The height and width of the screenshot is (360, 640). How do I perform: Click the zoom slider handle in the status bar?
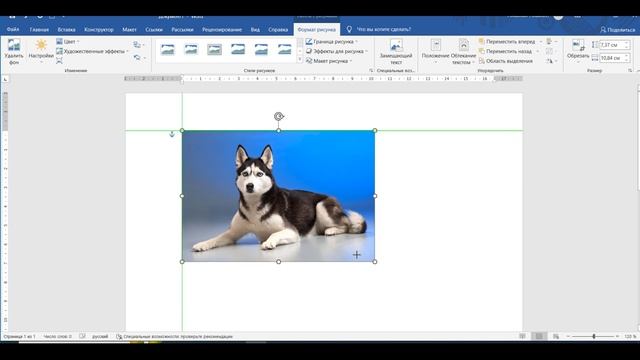point(594,336)
